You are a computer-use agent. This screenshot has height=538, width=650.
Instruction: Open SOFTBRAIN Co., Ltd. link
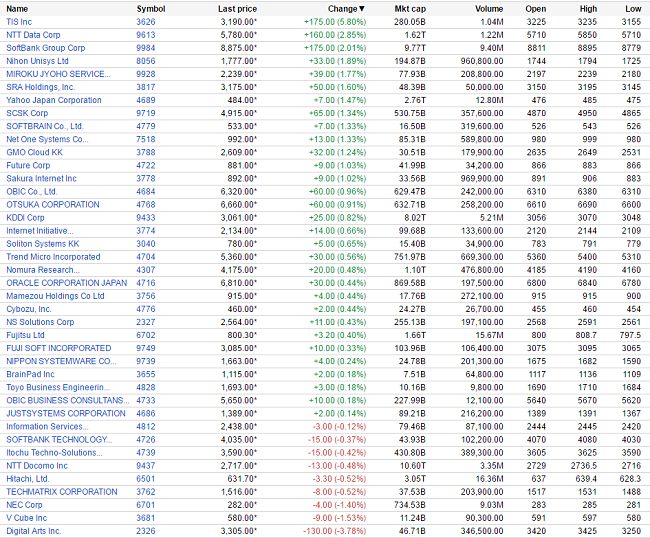pos(45,126)
